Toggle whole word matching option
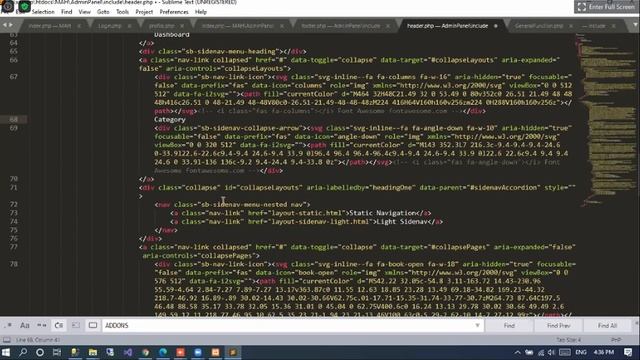The height and width of the screenshot is (360, 640). coord(42,325)
